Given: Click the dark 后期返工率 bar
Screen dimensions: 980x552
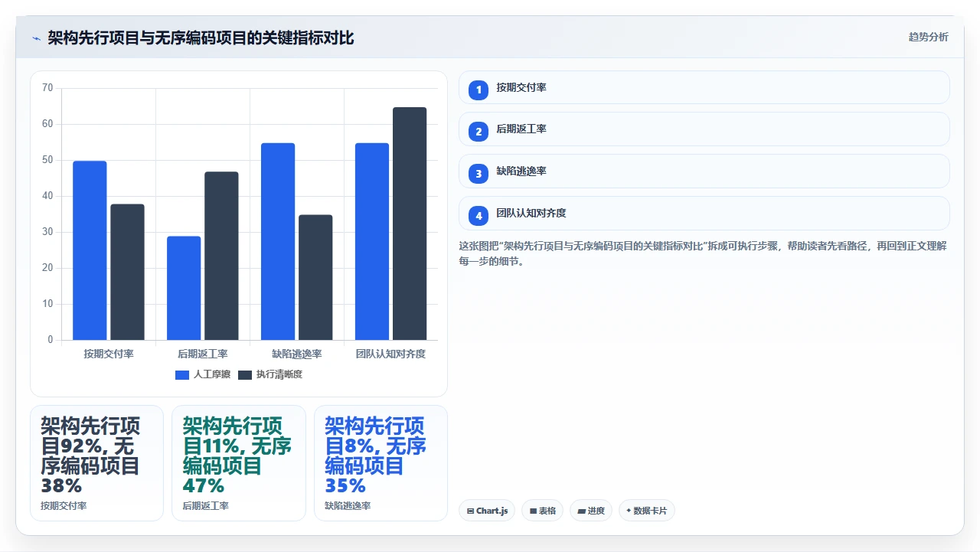Looking at the screenshot, I should (221, 256).
